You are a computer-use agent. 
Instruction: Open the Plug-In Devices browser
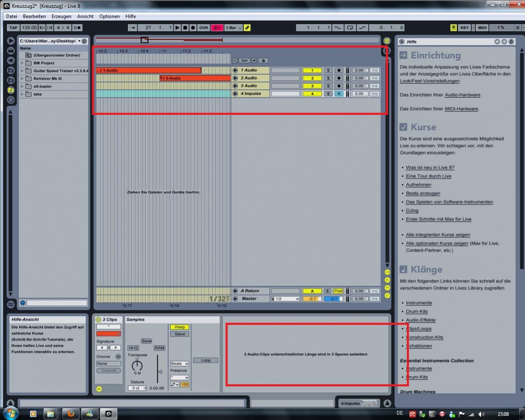click(x=11, y=60)
